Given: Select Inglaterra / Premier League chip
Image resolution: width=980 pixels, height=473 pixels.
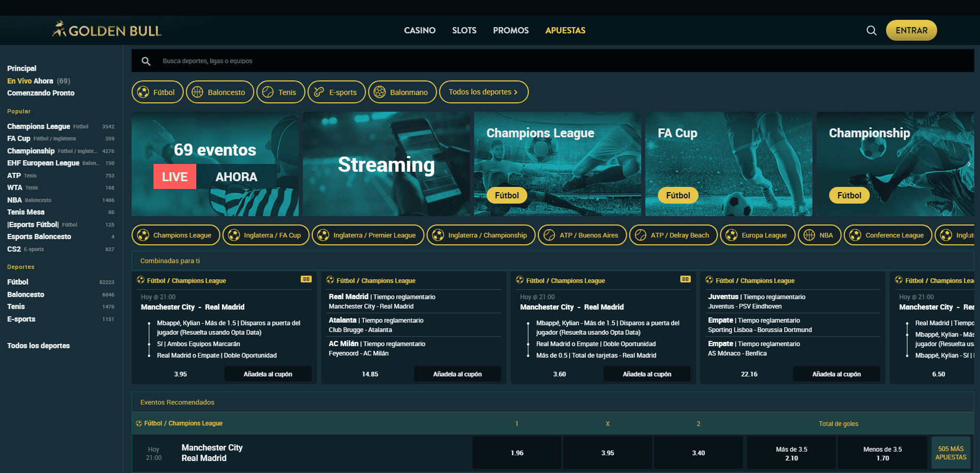Looking at the screenshot, I should (368, 235).
